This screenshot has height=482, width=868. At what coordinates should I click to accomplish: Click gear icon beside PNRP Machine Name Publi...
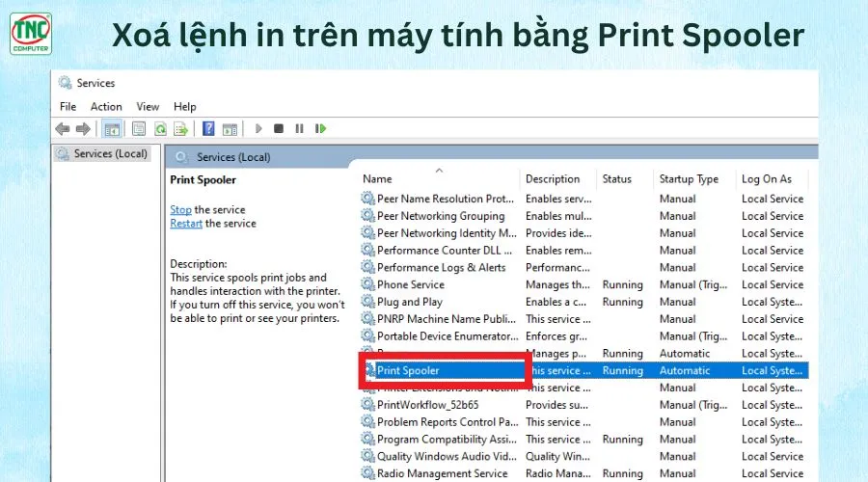click(x=367, y=318)
